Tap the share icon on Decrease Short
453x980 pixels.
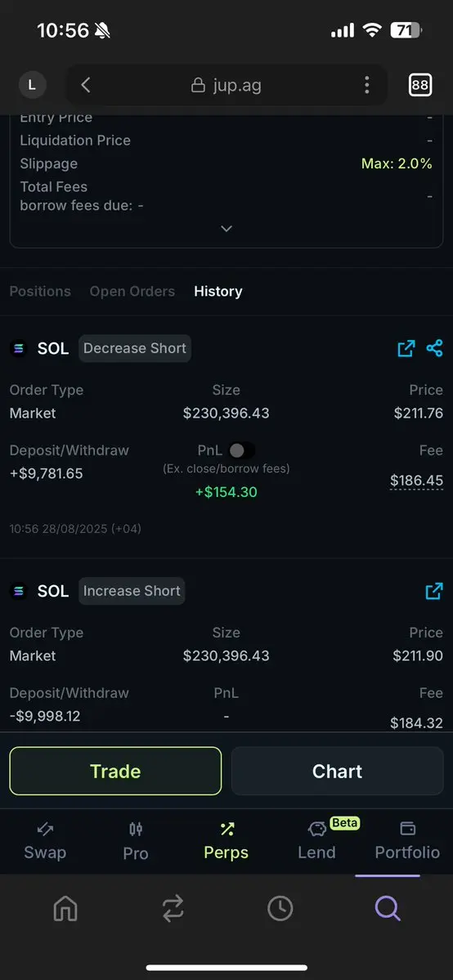[x=434, y=348]
